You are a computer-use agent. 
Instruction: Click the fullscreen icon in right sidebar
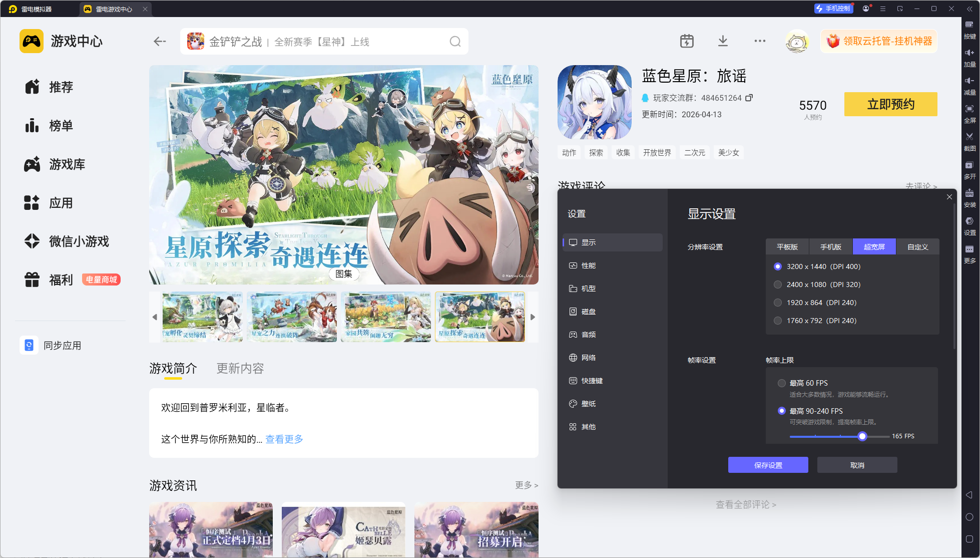(969, 109)
